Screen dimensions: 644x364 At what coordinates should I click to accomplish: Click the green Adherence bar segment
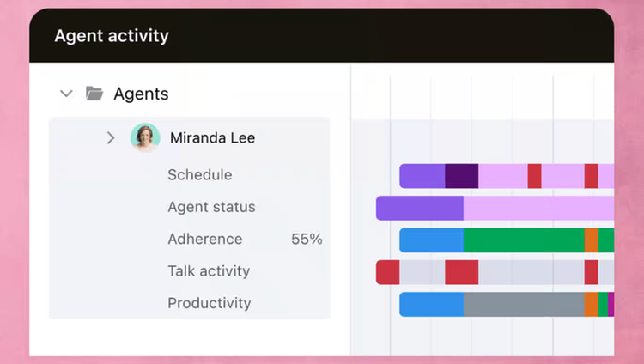524,240
